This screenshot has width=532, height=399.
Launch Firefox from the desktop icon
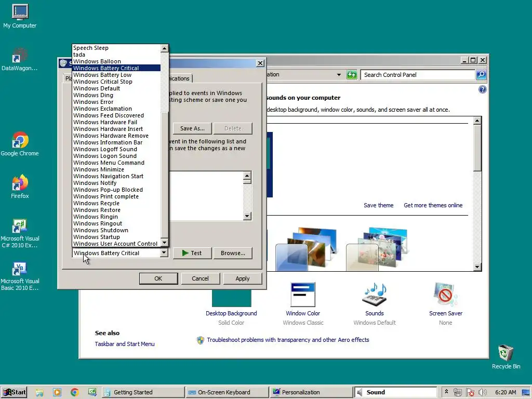pyautogui.click(x=20, y=187)
